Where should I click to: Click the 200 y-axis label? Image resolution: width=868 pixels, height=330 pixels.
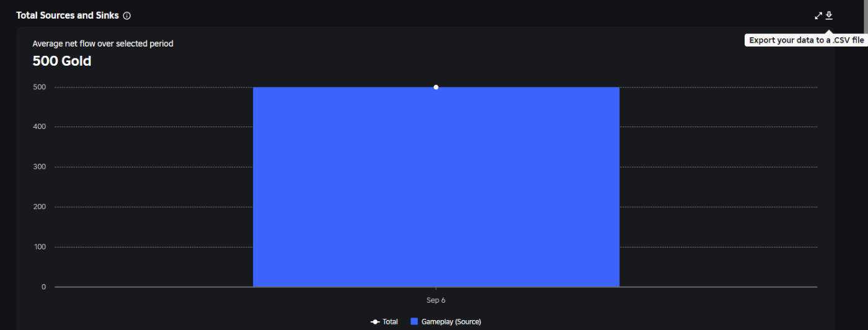tap(40, 207)
